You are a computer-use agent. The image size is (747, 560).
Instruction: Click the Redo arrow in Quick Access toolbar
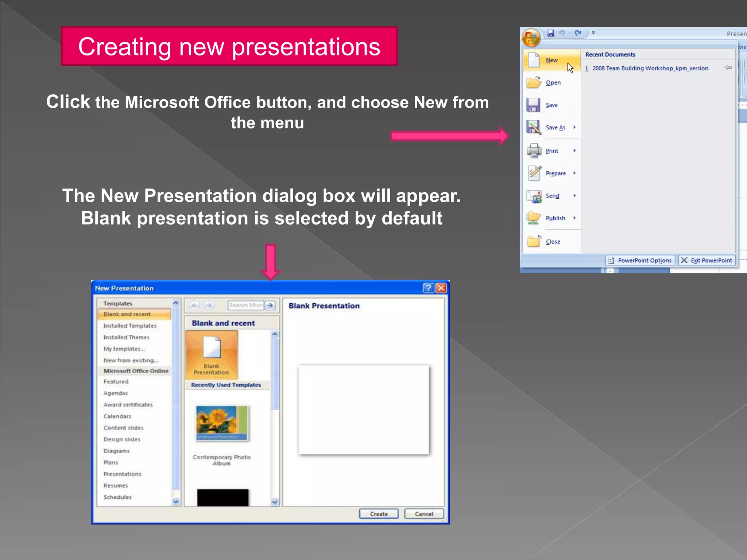tap(578, 33)
